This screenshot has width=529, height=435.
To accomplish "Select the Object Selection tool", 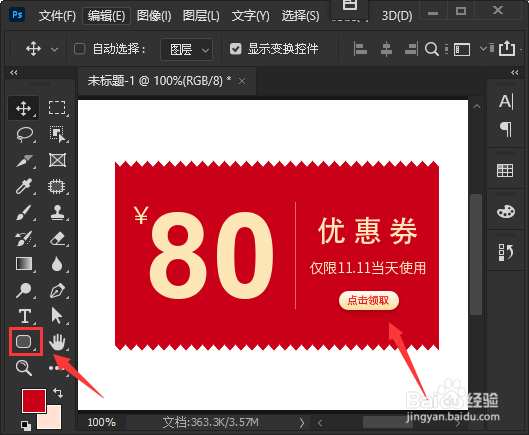I will click(x=57, y=134).
